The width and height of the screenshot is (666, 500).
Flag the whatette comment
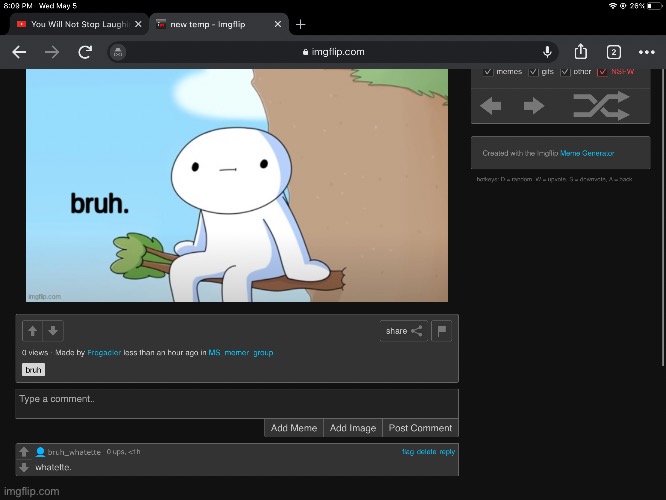click(408, 452)
